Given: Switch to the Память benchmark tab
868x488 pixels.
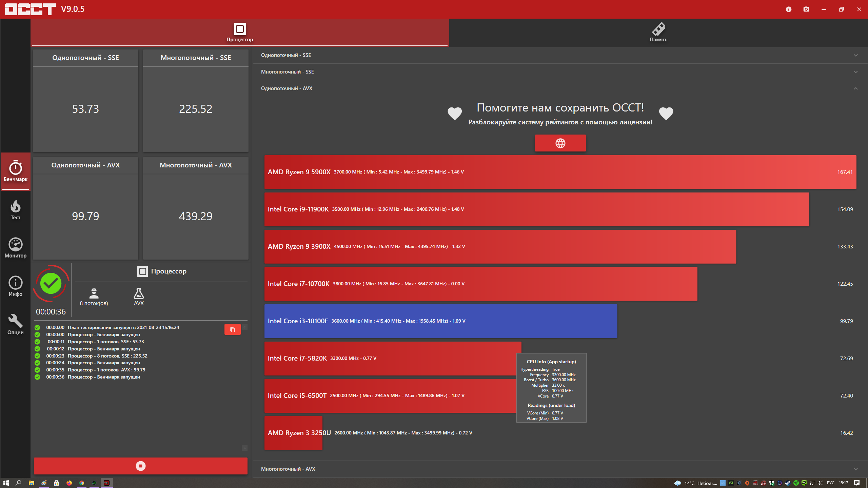Looking at the screenshot, I should (658, 33).
